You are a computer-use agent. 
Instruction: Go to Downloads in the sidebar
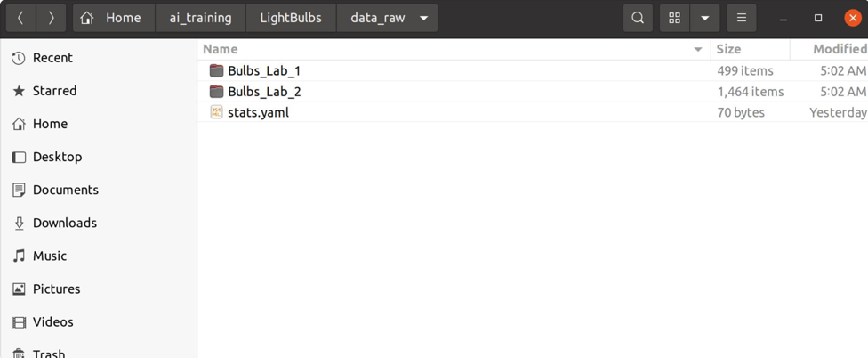tap(64, 223)
